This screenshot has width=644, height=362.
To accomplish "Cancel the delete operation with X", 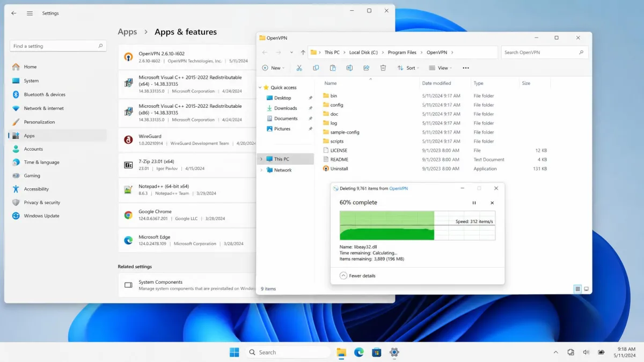I will click(492, 203).
